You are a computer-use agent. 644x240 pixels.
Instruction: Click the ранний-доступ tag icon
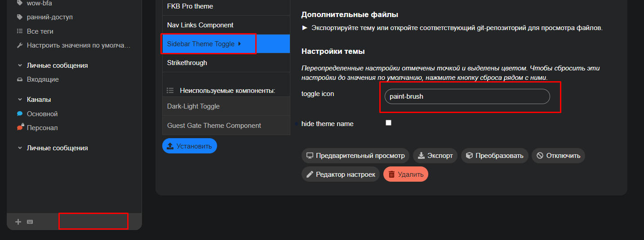19,17
